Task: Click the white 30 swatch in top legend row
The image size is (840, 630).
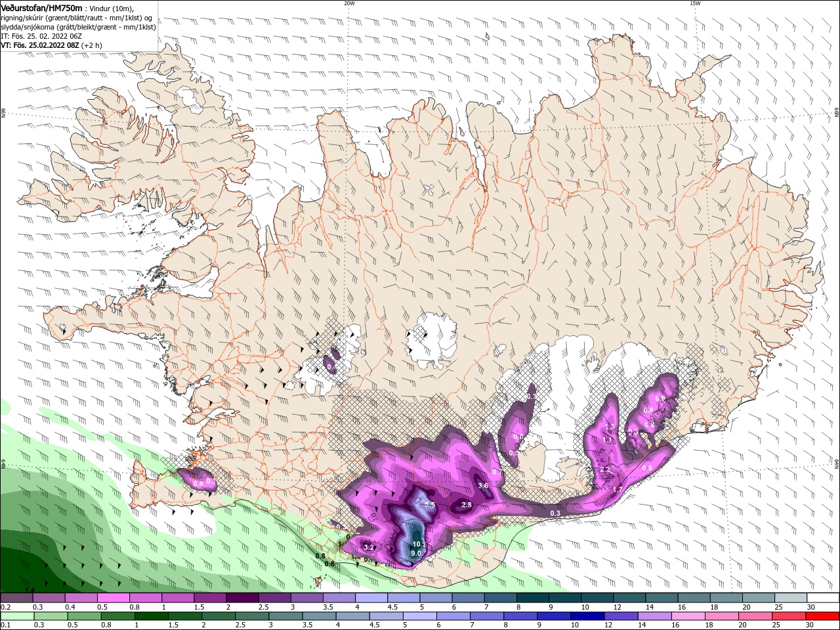Action: 822,598
